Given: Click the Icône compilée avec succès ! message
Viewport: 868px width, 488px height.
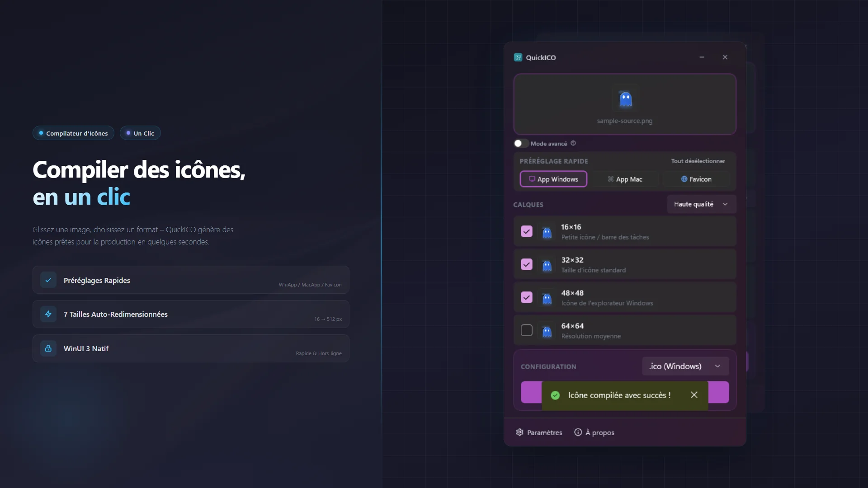Looking at the screenshot, I should coord(619,395).
